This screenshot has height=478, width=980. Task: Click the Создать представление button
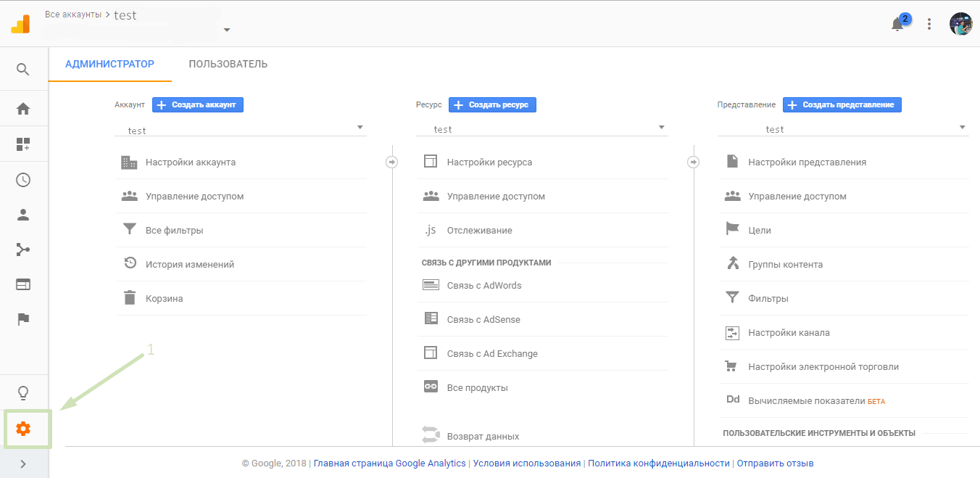tap(842, 105)
